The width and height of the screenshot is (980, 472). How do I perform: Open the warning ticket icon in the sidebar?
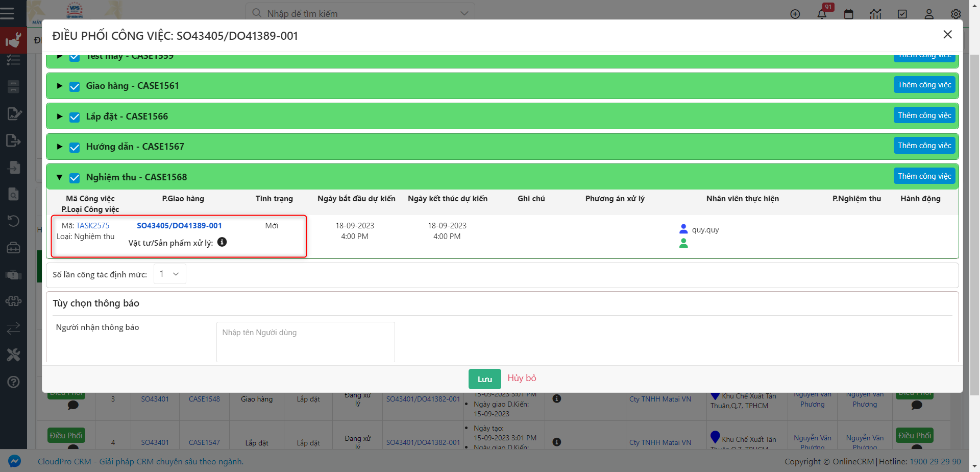tap(13, 275)
